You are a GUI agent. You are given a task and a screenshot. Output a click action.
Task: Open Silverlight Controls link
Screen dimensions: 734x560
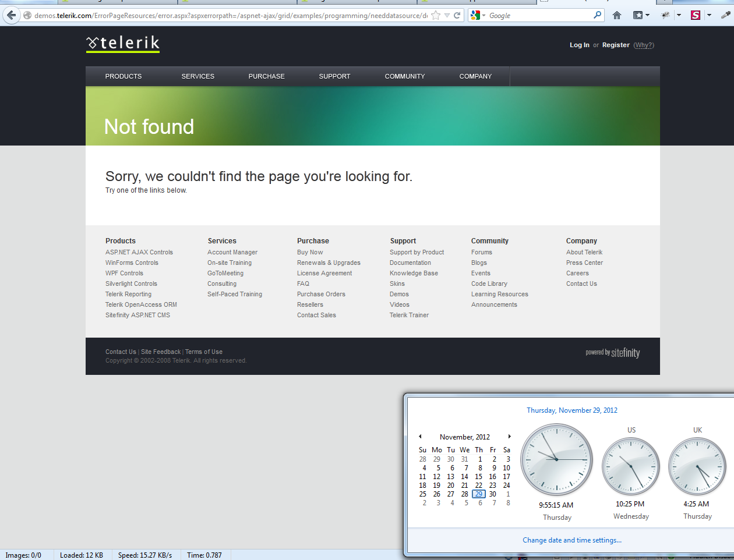pos(131,283)
